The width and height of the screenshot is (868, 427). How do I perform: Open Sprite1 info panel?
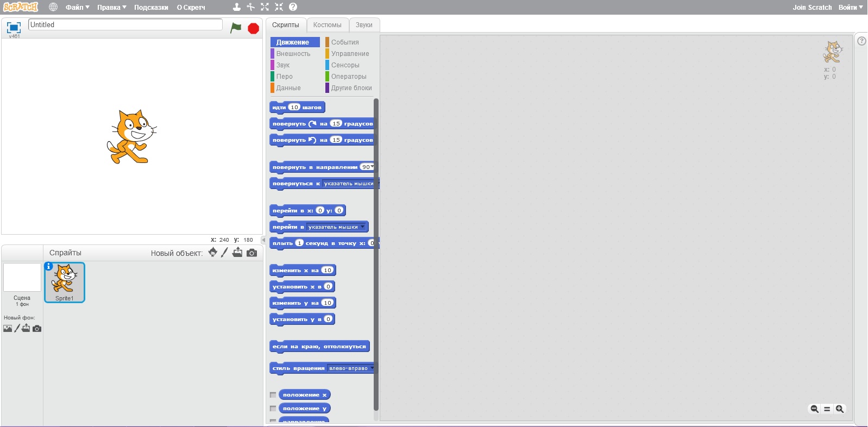point(48,266)
